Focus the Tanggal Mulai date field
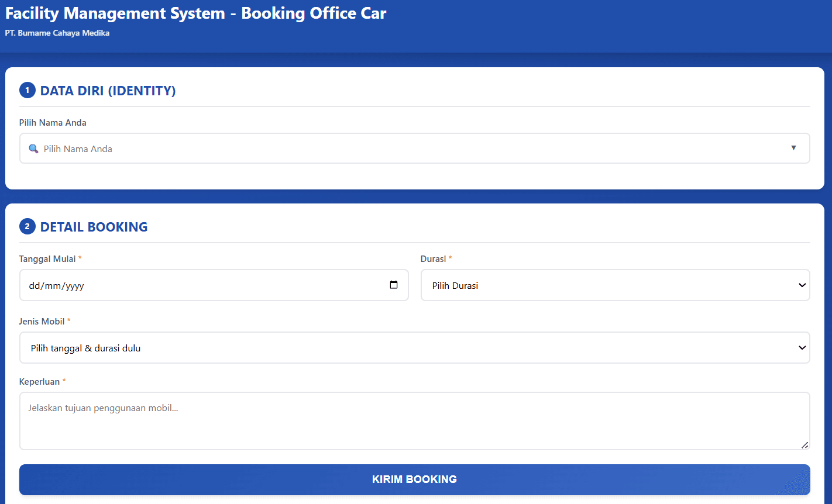The image size is (832, 504). click(214, 285)
